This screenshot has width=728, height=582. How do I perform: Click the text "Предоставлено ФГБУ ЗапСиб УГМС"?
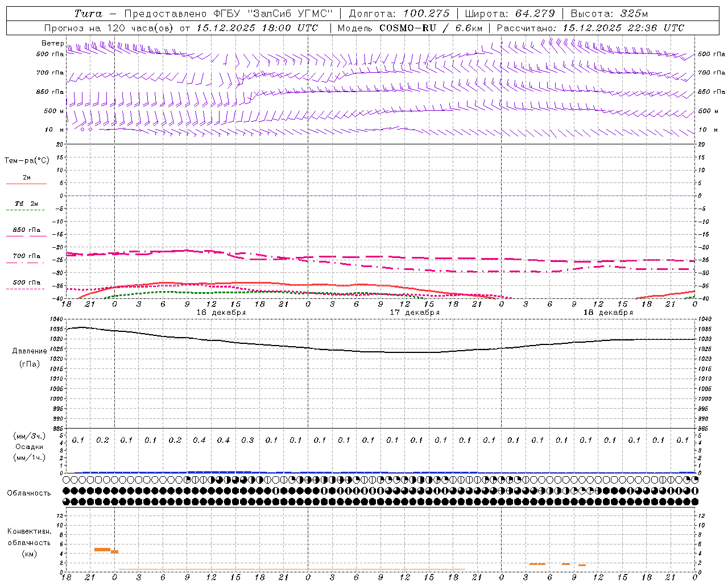(x=228, y=14)
